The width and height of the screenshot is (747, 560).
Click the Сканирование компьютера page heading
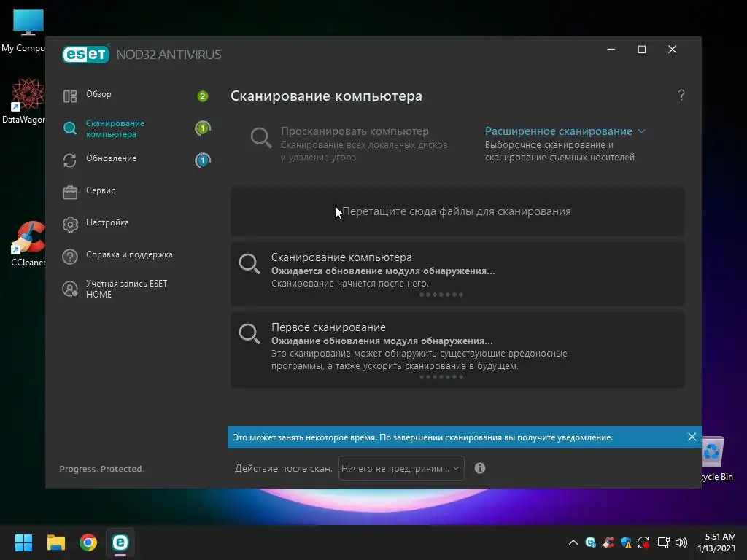coord(326,96)
